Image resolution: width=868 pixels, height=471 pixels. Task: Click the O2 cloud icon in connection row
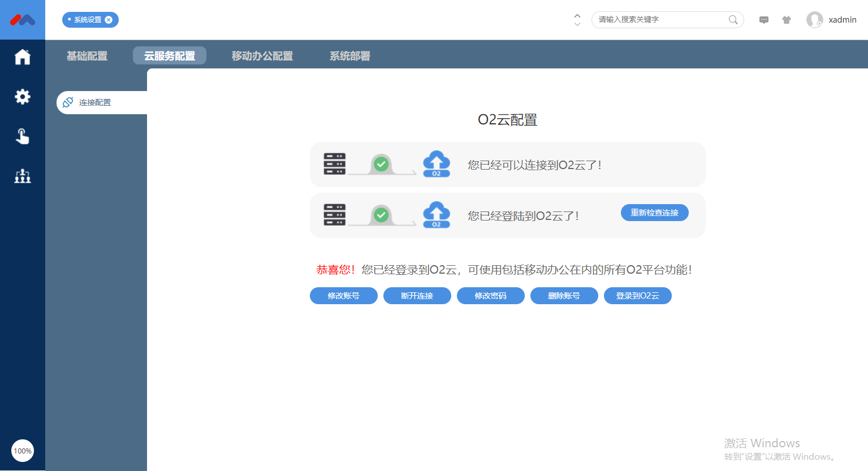(437, 164)
